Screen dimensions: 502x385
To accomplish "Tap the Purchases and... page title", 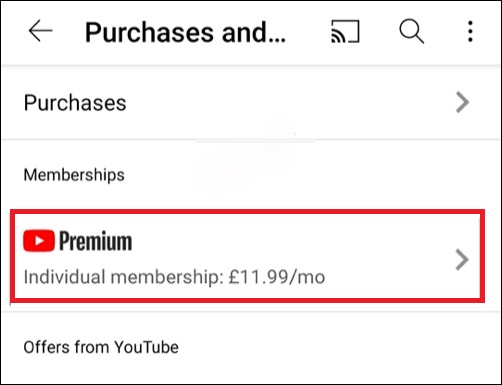I will (x=185, y=32).
